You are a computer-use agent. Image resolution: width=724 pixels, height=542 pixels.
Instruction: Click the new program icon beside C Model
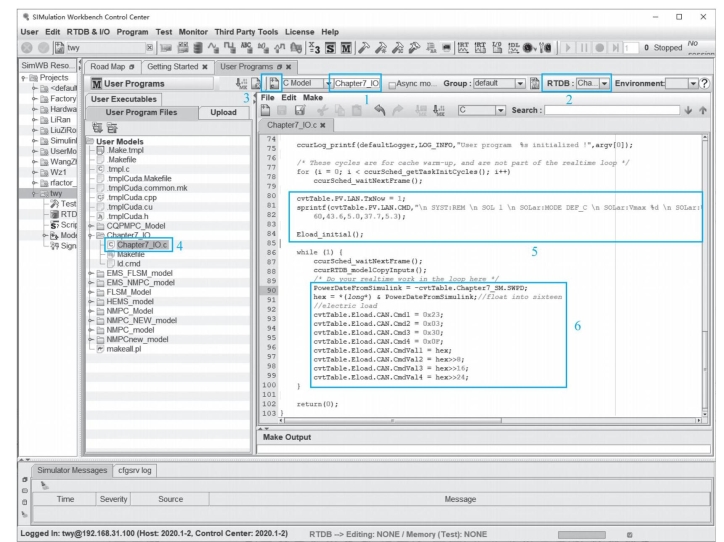tap(274, 84)
